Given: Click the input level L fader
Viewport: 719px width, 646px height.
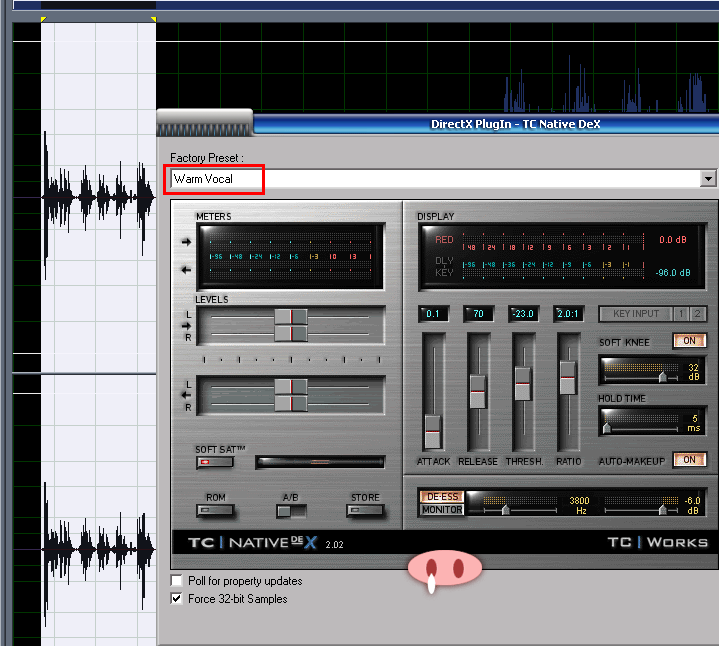Looking at the screenshot, I should (x=291, y=317).
